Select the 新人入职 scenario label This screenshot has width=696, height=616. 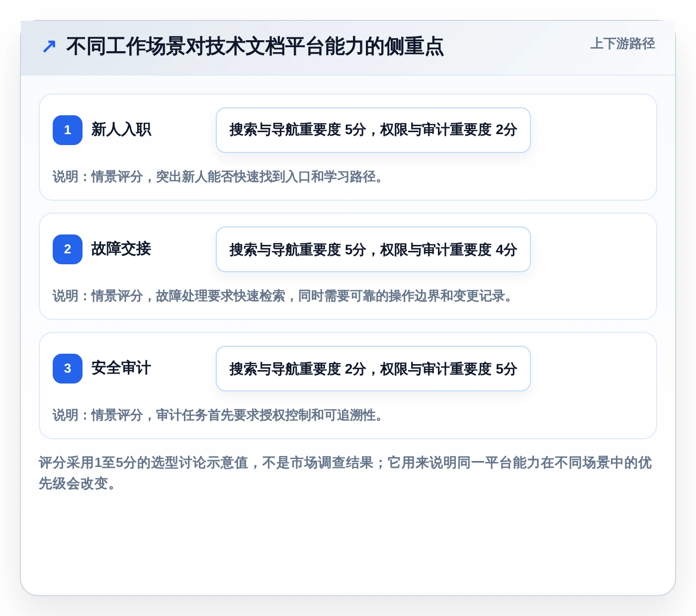(121, 130)
